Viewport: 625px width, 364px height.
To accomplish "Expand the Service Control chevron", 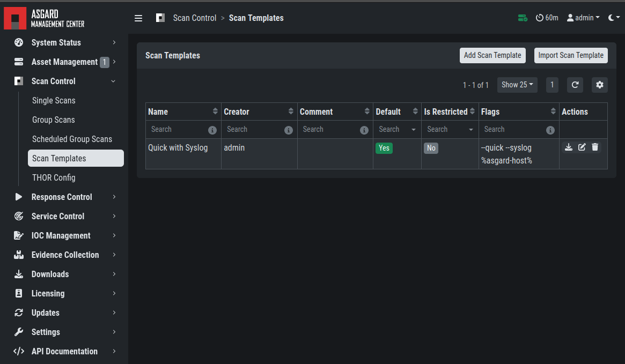I will point(114,216).
